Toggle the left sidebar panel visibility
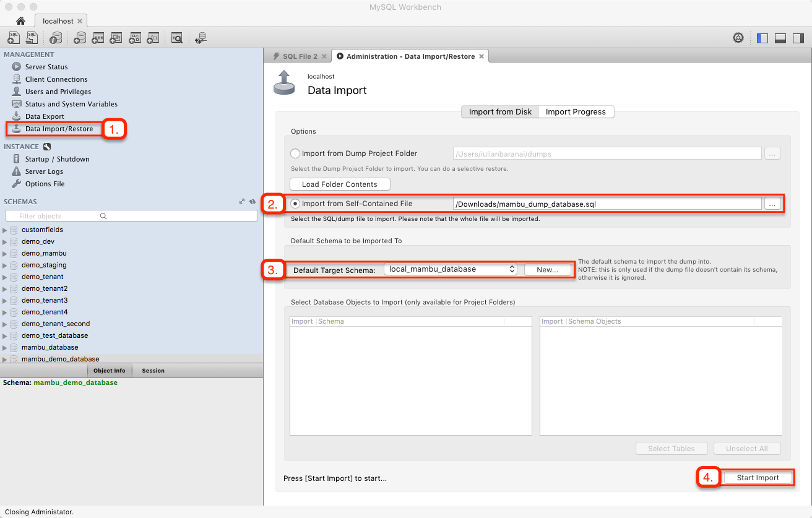 [762, 38]
